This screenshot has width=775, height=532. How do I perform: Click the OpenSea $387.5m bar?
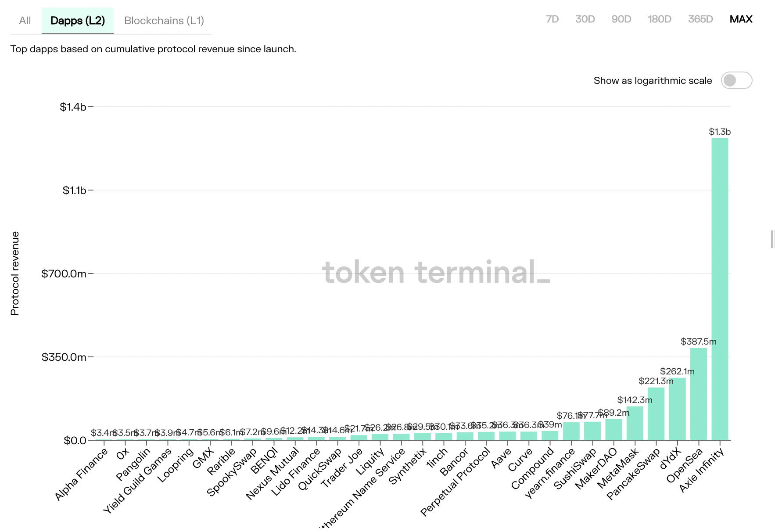coord(698,394)
